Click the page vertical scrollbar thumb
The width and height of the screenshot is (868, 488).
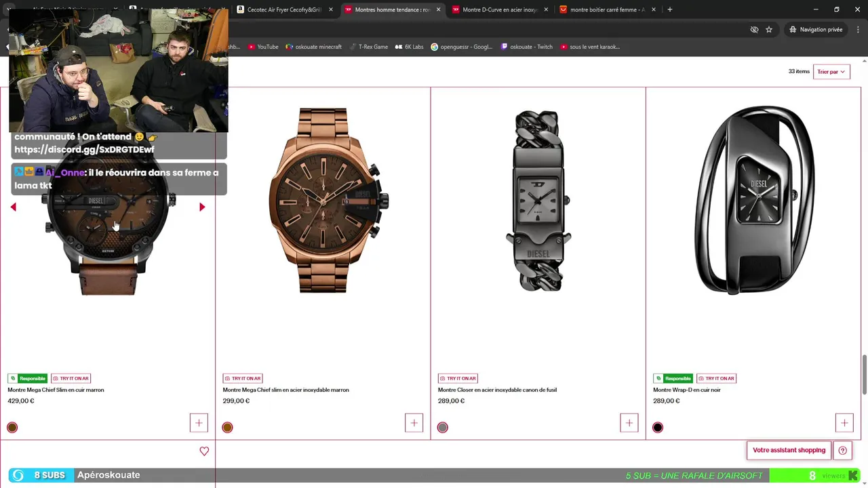pyautogui.click(x=864, y=373)
